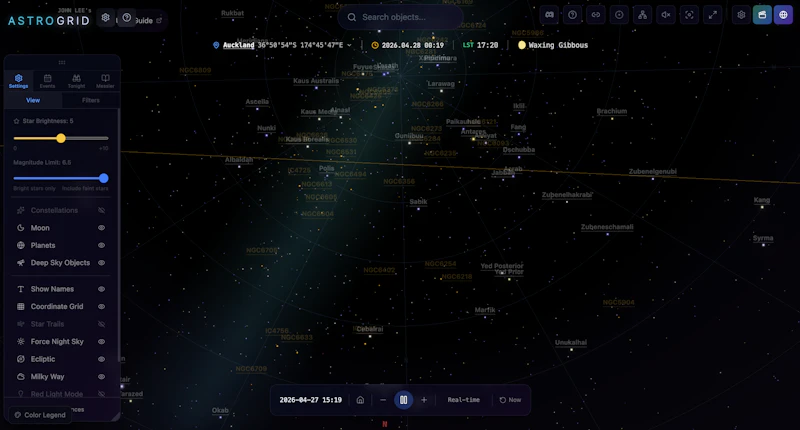Click the Waxing Gibbous moon phase icon

(x=521, y=45)
